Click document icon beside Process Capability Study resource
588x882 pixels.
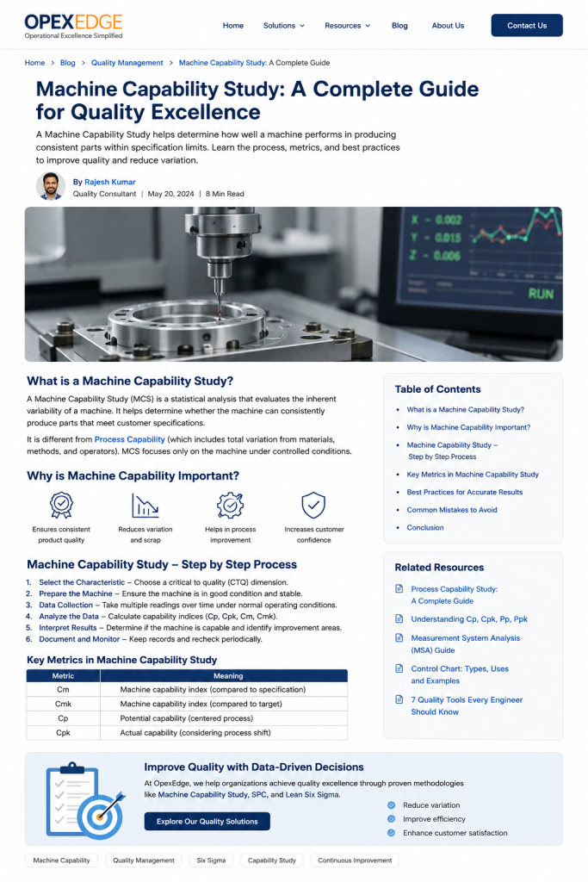399,588
